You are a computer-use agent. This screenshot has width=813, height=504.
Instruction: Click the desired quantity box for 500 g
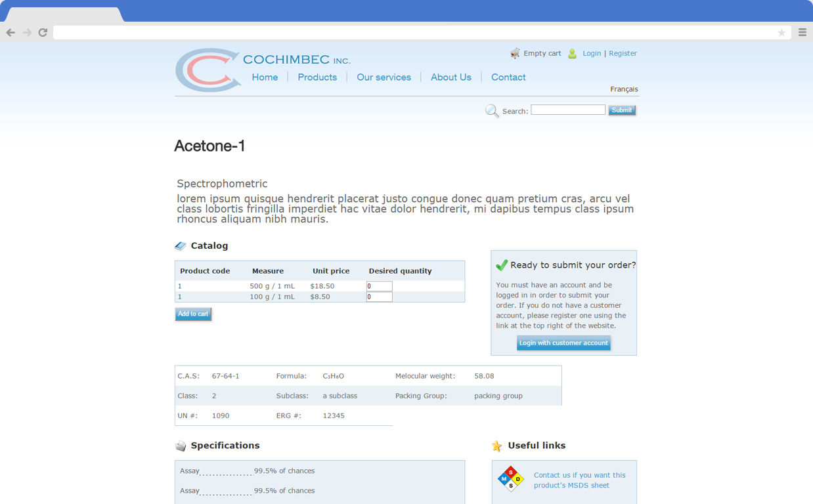point(379,285)
